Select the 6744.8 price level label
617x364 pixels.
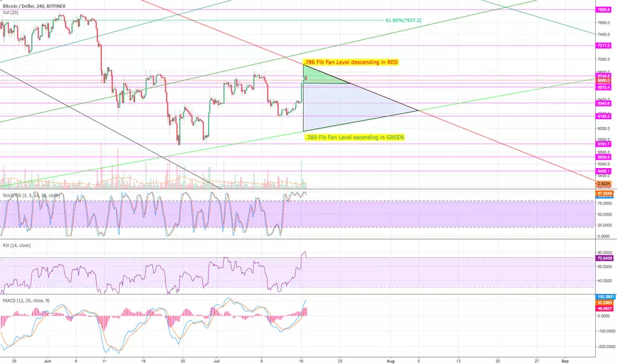click(603, 75)
